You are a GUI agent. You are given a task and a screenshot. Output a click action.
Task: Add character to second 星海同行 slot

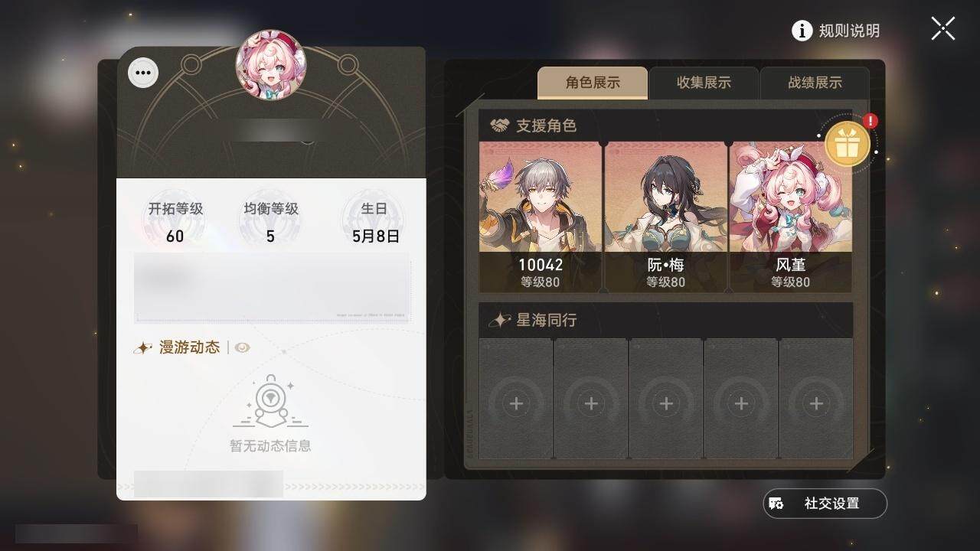pyautogui.click(x=591, y=399)
